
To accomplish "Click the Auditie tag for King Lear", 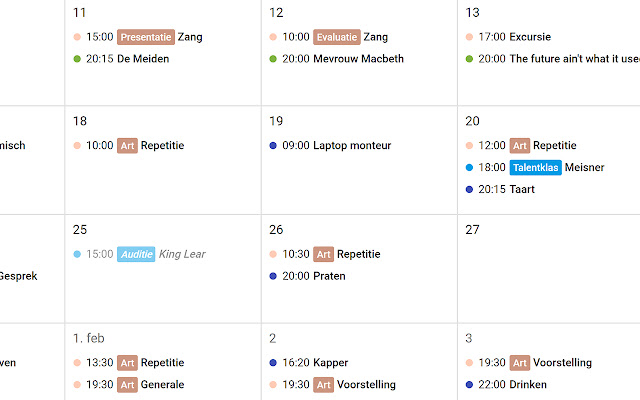I will (136, 255).
